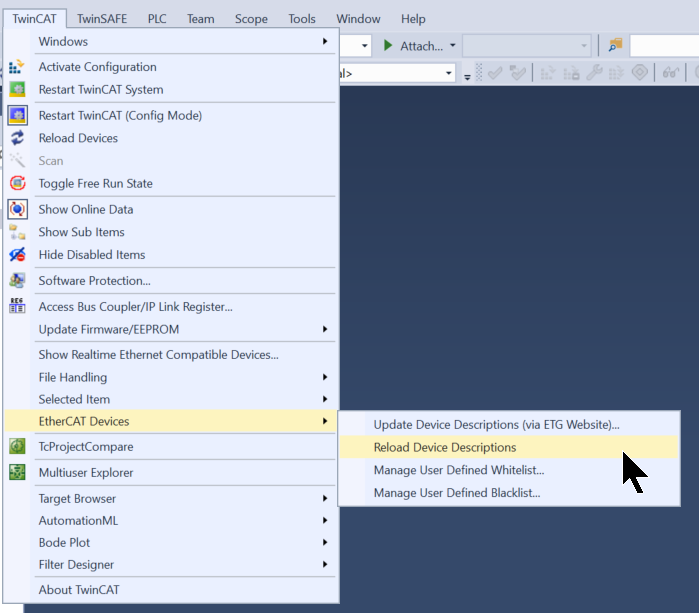The height and width of the screenshot is (613, 699).
Task: Click the Restart TwinCAT System icon
Action: click(17, 89)
